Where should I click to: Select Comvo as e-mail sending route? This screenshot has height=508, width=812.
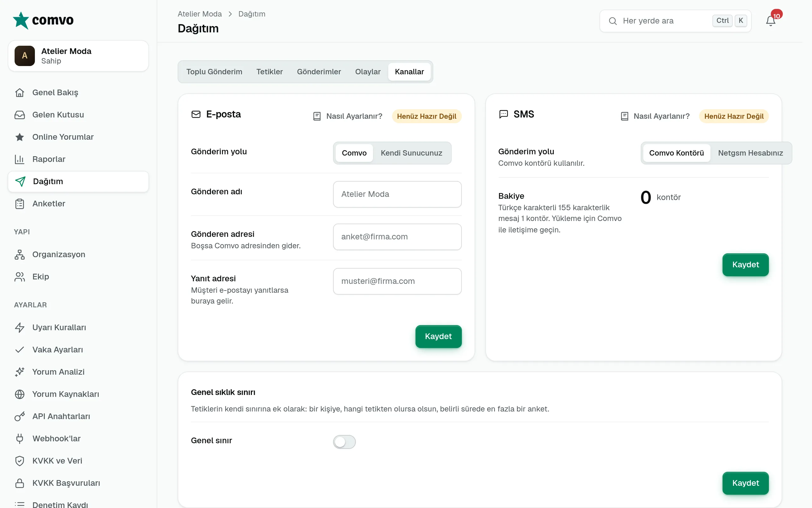click(354, 153)
